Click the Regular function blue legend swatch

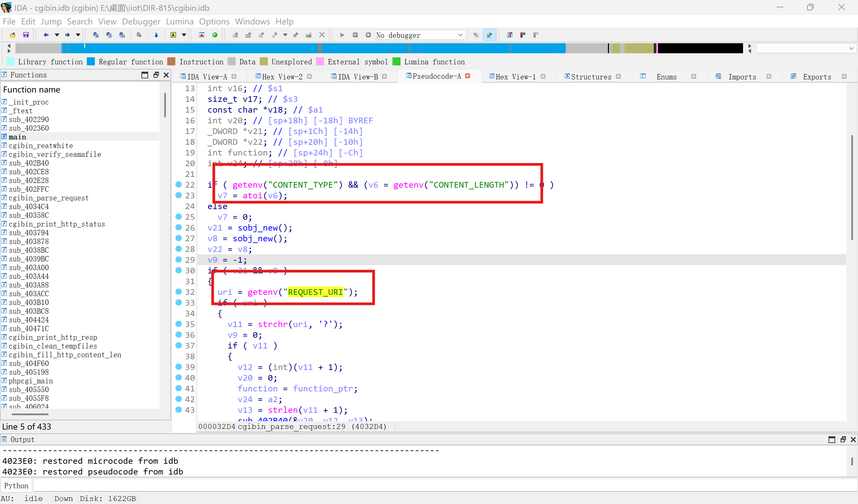pos(90,62)
